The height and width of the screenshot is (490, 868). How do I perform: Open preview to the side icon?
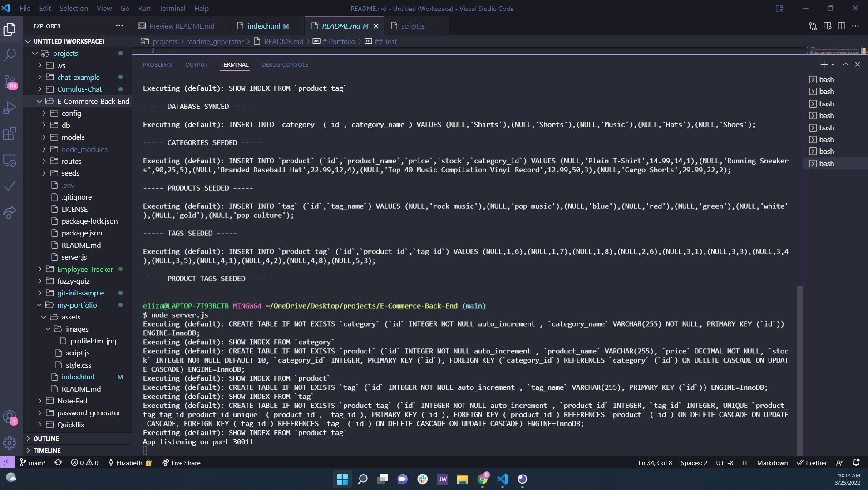click(x=828, y=26)
